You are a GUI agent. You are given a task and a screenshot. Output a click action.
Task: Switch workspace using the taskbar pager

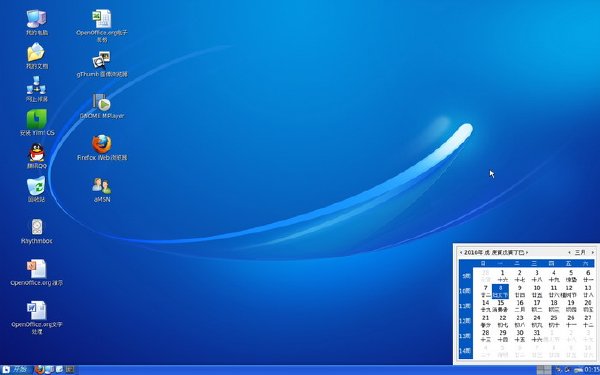coord(544,370)
